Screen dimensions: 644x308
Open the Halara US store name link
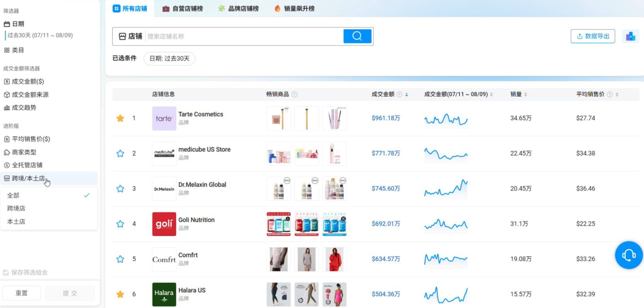[x=192, y=290]
